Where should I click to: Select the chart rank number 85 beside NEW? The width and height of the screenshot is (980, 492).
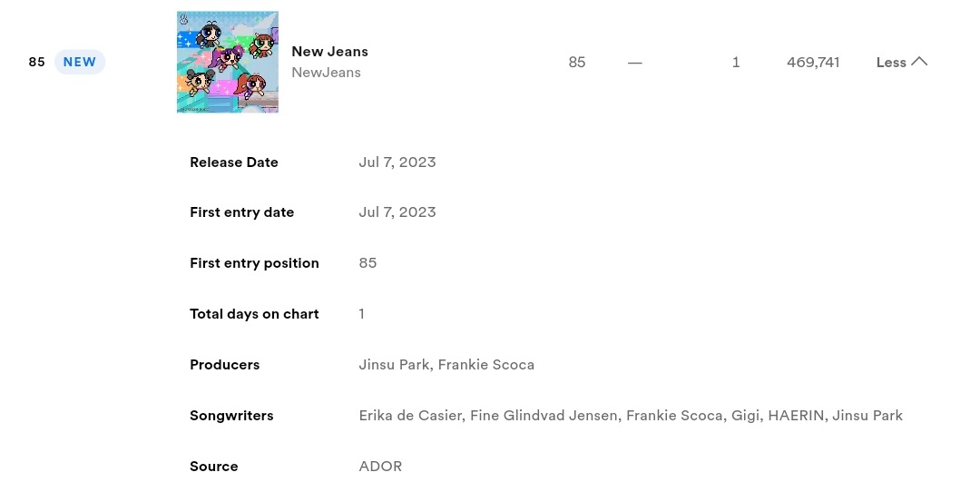point(37,62)
